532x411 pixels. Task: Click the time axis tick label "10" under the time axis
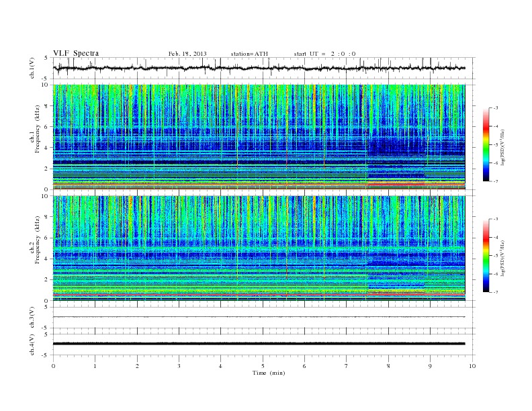[x=472, y=366]
